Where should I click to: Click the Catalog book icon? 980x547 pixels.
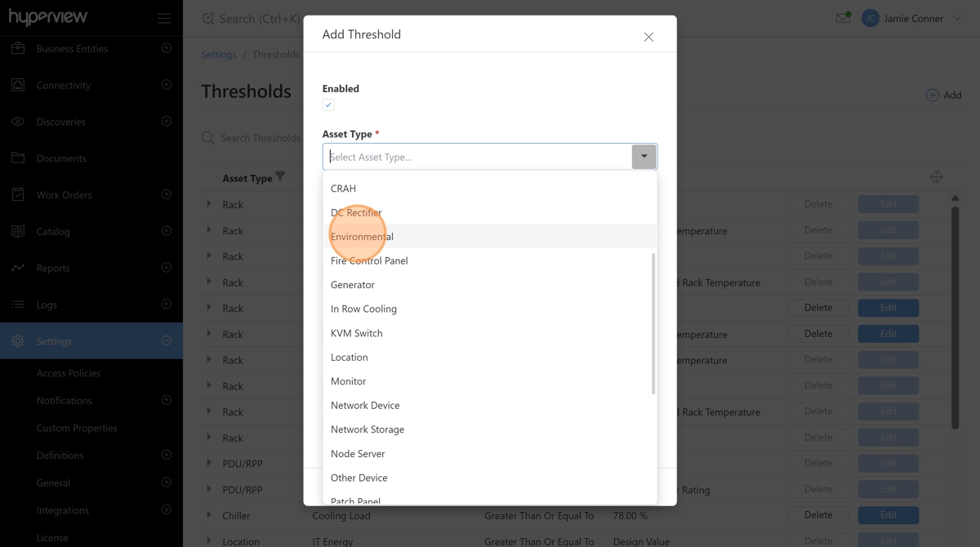pos(18,231)
